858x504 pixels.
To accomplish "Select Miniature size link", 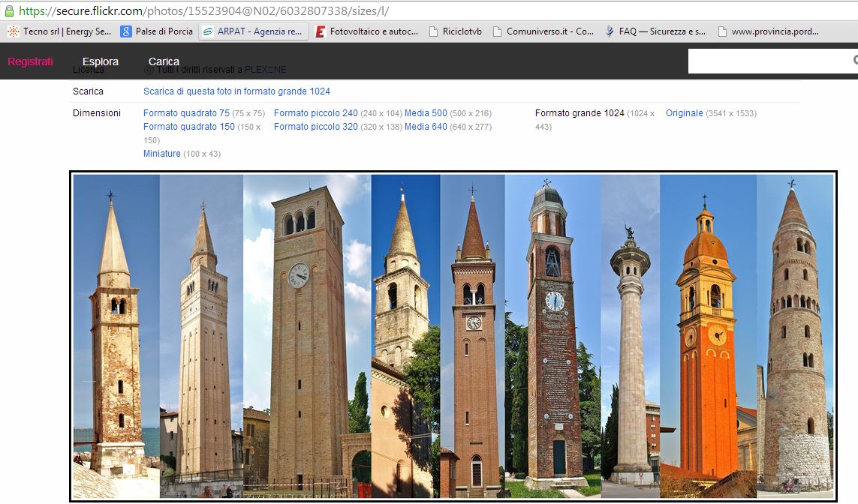I will 162,154.
